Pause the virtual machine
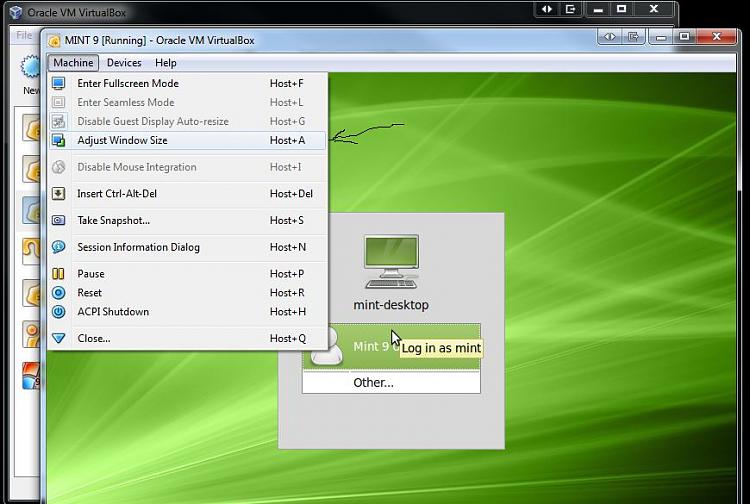Viewport: 750px width, 504px height. coord(188,274)
